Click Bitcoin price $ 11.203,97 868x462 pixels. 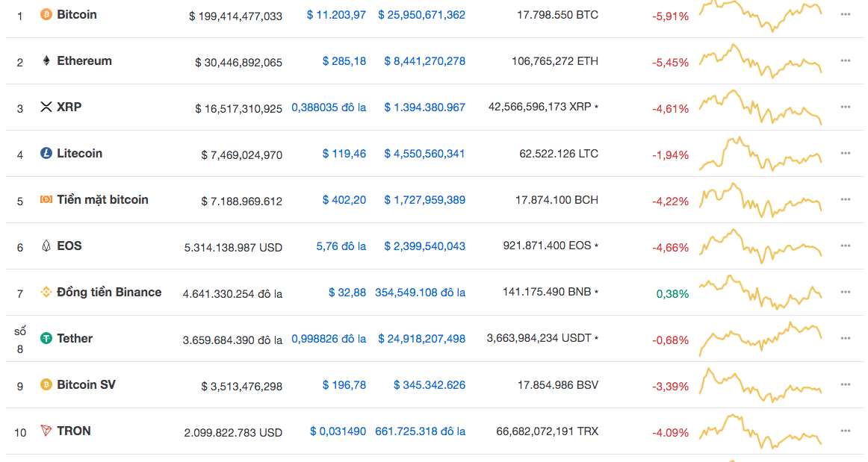coord(336,15)
